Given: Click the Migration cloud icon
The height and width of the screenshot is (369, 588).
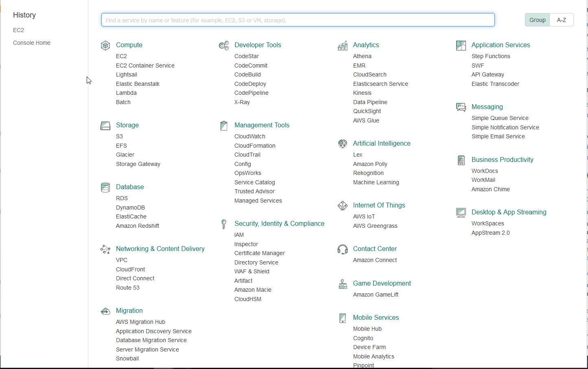Looking at the screenshot, I should (x=105, y=311).
